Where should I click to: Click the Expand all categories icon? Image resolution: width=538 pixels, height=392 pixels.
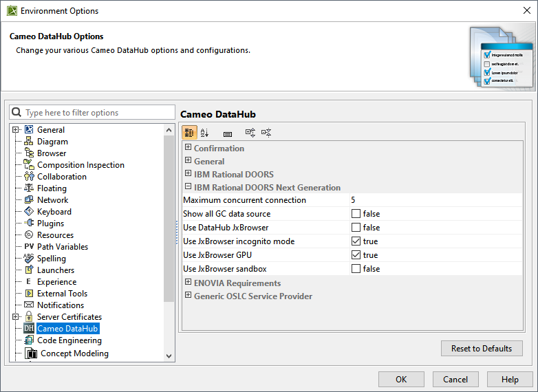[250, 133]
